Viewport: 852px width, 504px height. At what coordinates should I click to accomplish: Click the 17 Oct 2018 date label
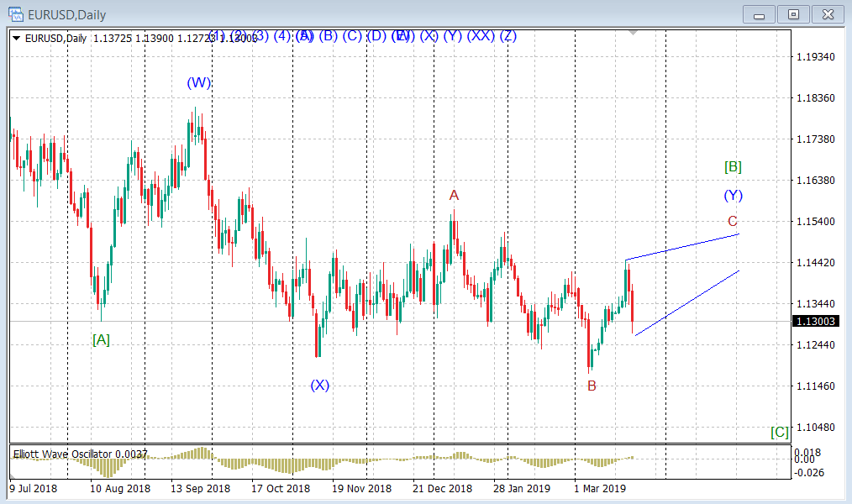pos(281,488)
